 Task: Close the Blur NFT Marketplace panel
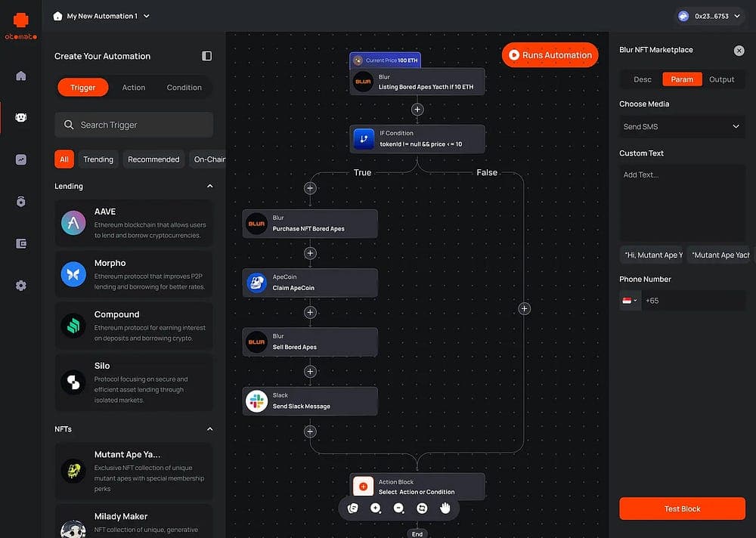point(739,51)
